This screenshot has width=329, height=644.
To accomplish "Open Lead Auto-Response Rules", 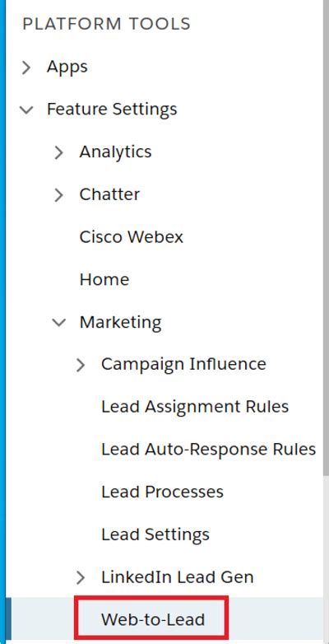I will pos(208,450).
